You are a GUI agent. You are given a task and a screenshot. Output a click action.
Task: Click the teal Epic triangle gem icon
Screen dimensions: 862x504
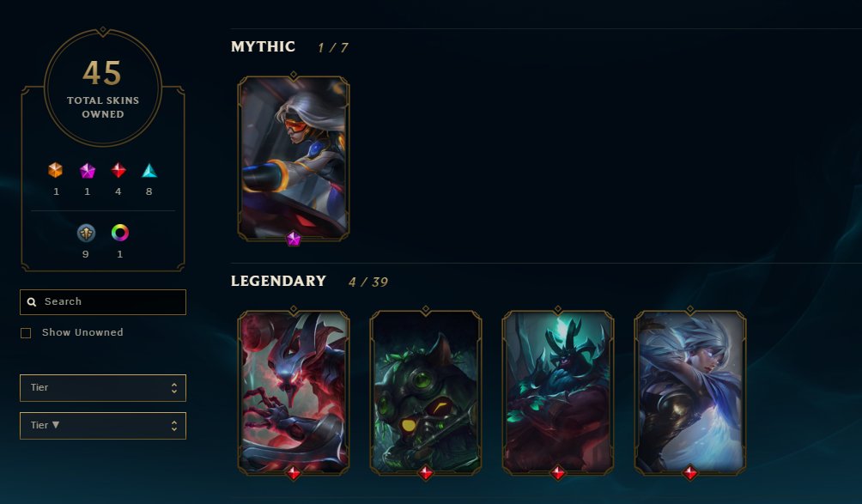click(149, 171)
